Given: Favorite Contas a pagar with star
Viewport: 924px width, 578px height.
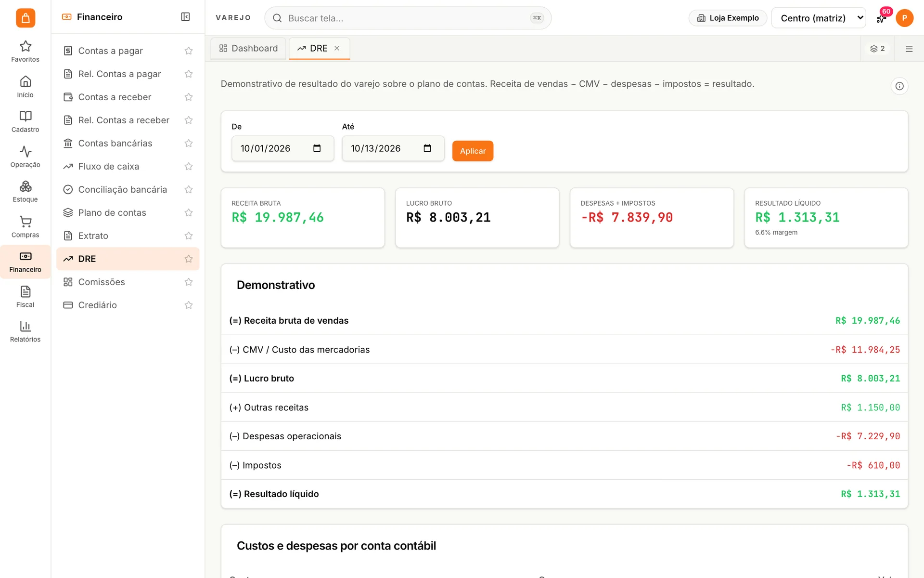Looking at the screenshot, I should pyautogui.click(x=189, y=51).
